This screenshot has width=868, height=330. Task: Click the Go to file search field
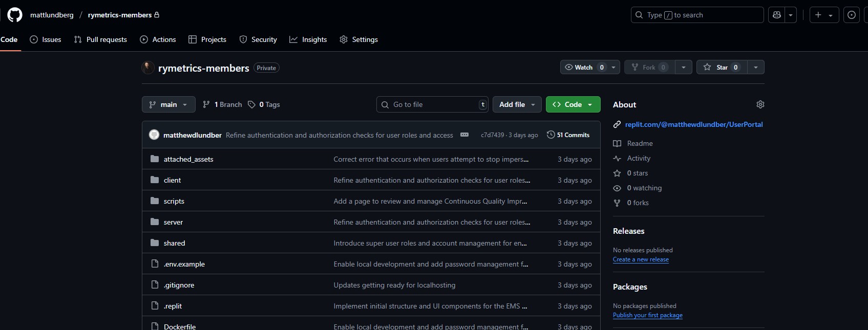pos(433,104)
